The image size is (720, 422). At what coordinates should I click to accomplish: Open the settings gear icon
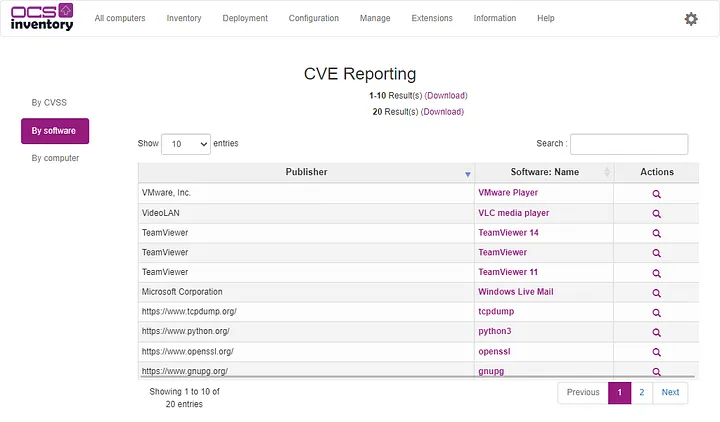tap(691, 19)
